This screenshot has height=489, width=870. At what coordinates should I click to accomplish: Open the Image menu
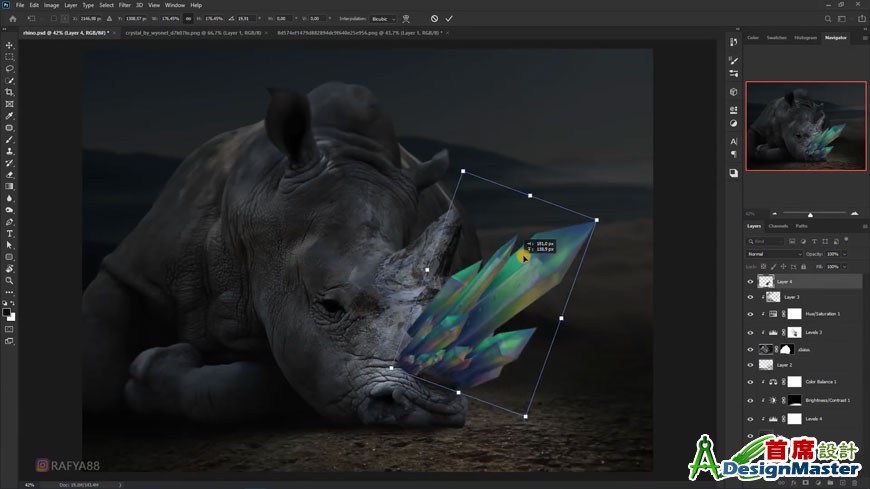(x=51, y=5)
